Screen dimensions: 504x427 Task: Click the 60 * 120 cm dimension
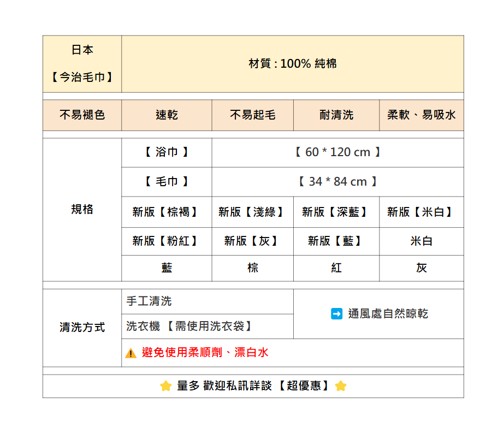coord(337,152)
